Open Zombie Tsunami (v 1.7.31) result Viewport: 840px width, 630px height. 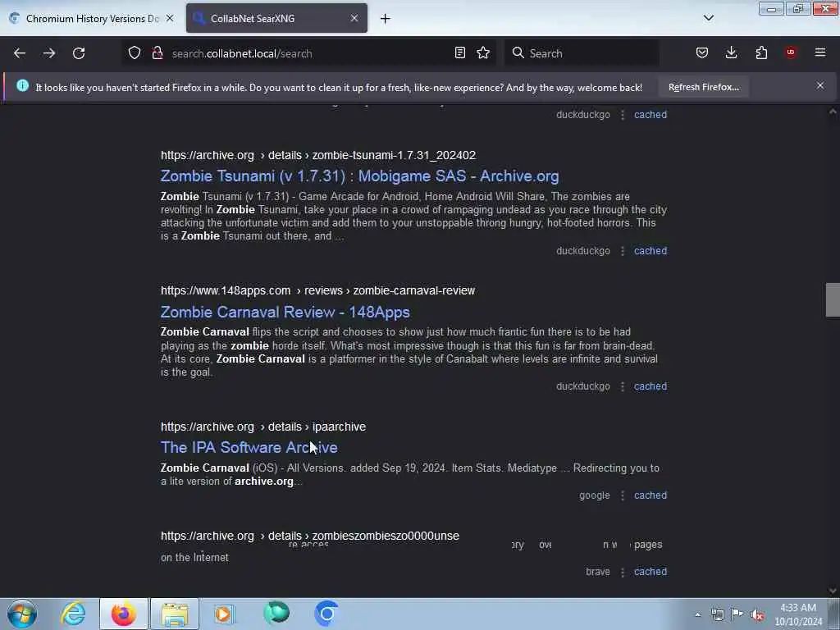point(359,176)
